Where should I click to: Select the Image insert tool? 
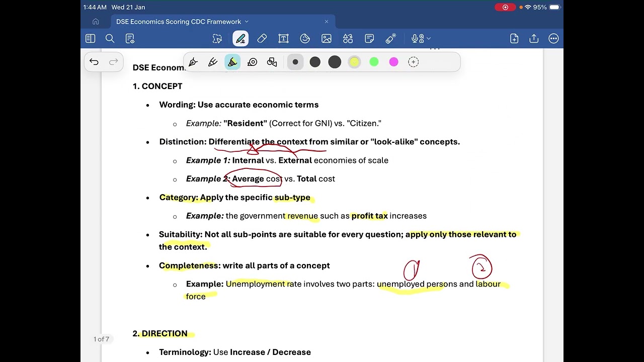(x=327, y=38)
